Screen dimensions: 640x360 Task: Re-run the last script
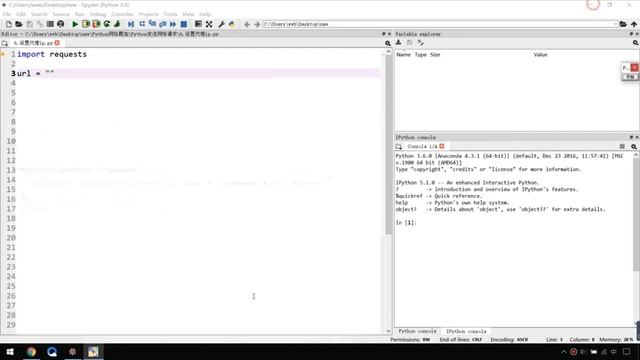point(107,24)
